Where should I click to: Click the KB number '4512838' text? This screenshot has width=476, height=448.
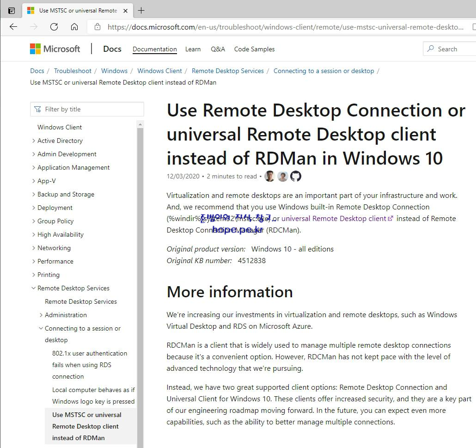point(252,261)
